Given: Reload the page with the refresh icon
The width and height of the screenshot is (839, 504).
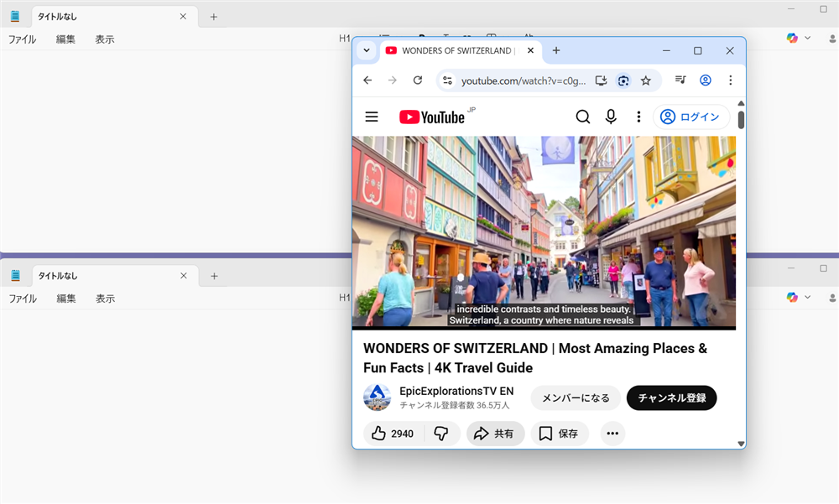Looking at the screenshot, I should (418, 80).
